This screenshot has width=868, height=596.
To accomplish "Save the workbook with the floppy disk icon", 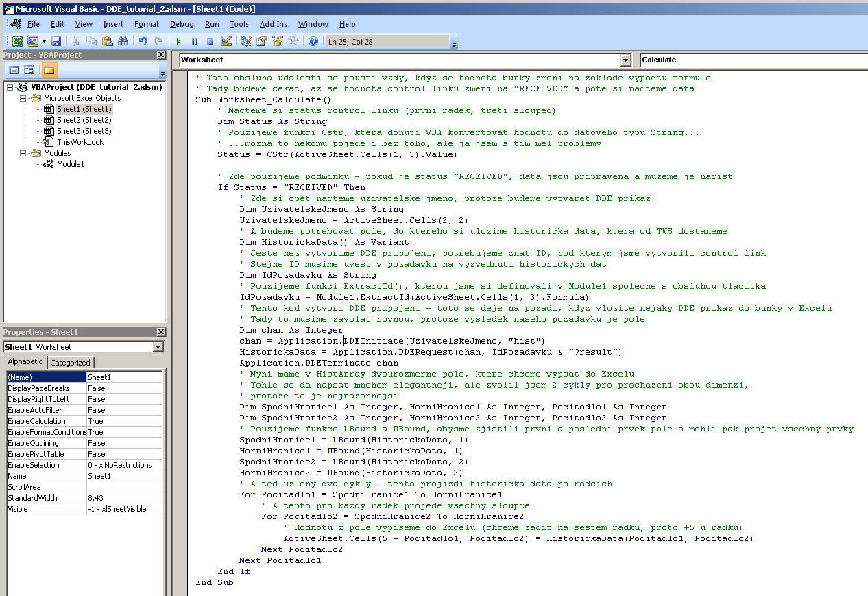I will click(56, 42).
